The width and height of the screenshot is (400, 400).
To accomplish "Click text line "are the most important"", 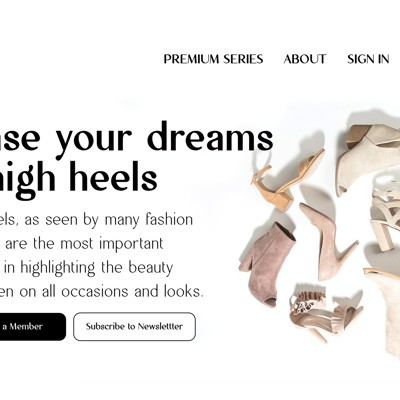I will (x=84, y=244).
